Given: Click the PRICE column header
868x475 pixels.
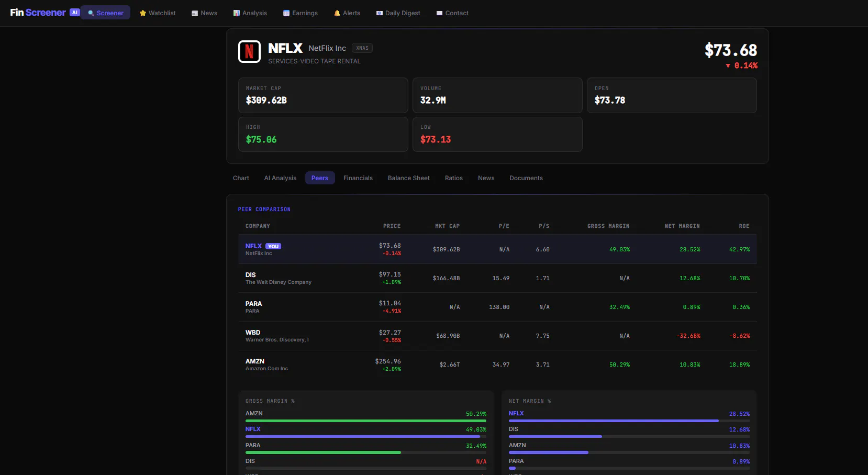Looking at the screenshot, I should [392, 226].
